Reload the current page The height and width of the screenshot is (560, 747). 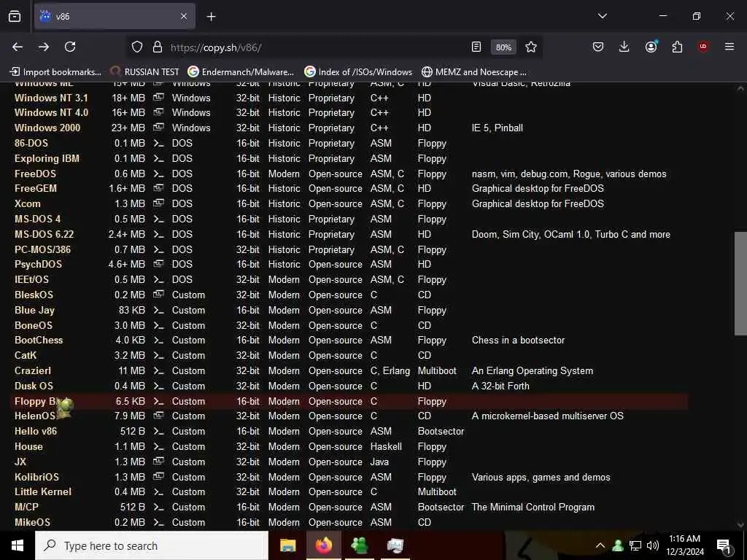70,47
